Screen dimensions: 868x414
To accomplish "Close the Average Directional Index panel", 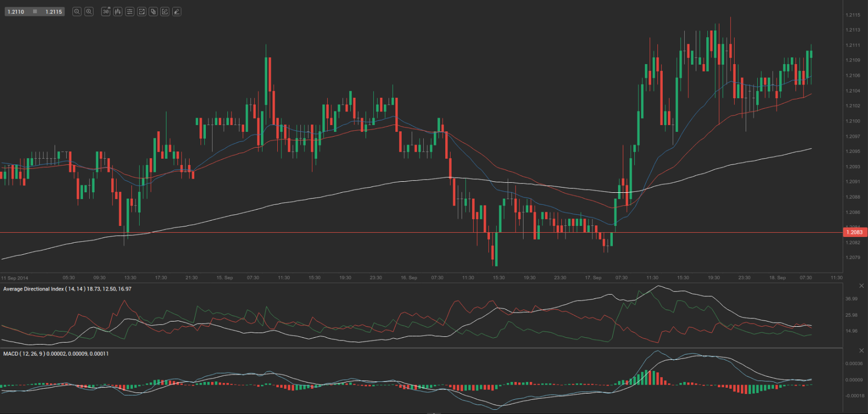I will [x=861, y=286].
